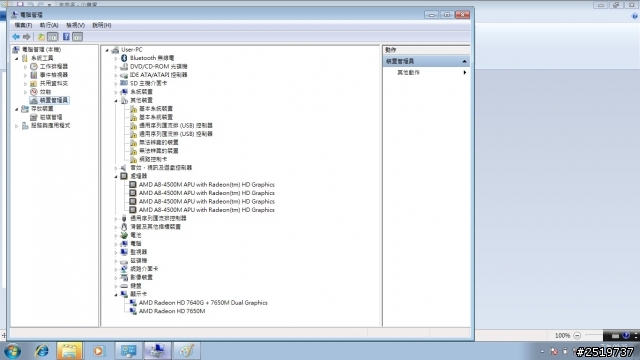Toggle the show/hide action pane toolbar icon
The image size is (640, 360).
point(77,37)
